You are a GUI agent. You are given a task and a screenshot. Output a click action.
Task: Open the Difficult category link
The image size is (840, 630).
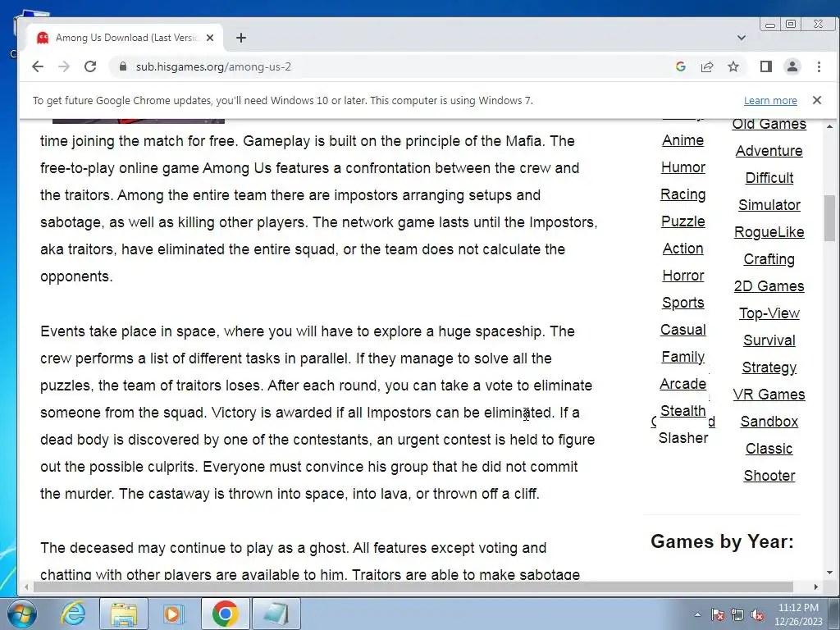click(x=769, y=178)
